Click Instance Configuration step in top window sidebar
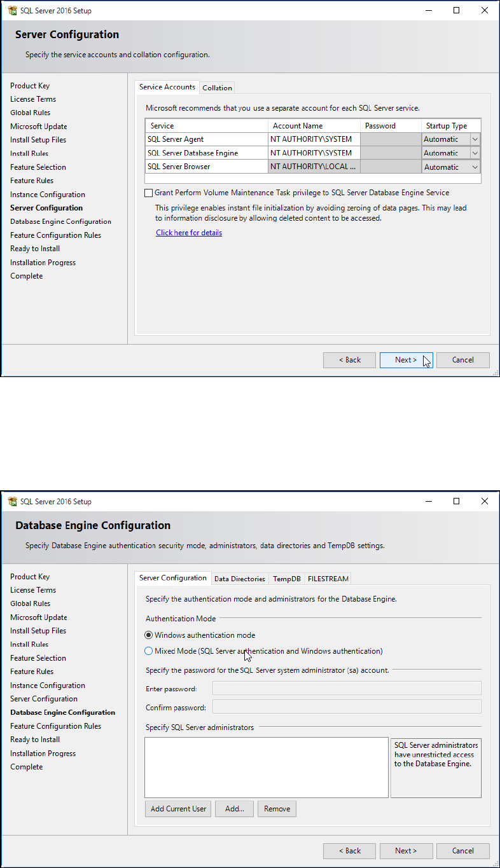 48,195
